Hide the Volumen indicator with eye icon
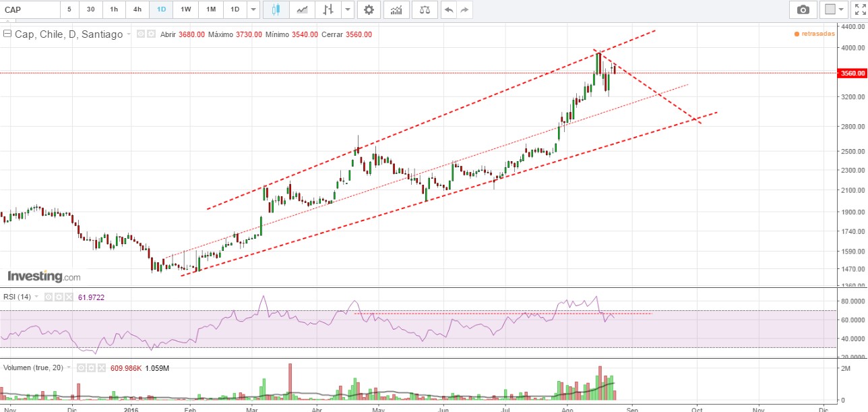 pos(80,368)
